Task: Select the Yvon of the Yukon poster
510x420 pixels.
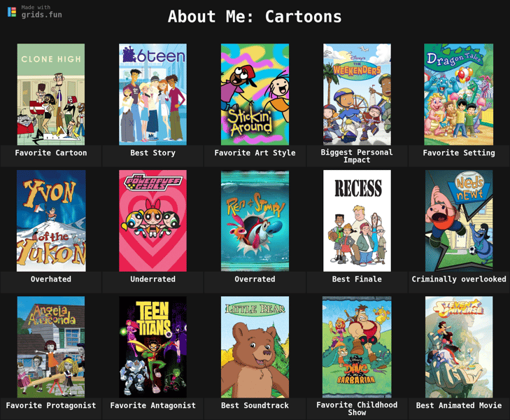Action: (51, 220)
